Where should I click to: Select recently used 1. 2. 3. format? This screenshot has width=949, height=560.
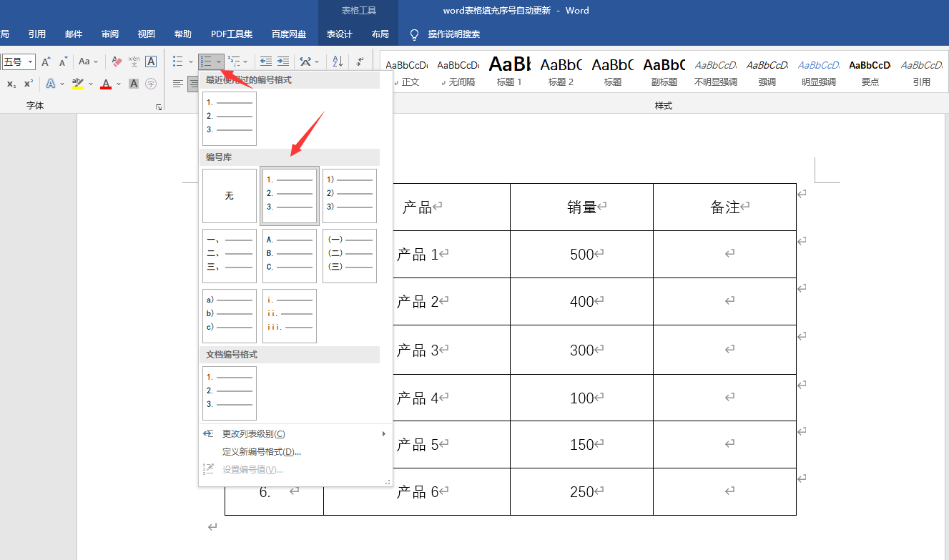pyautogui.click(x=230, y=118)
